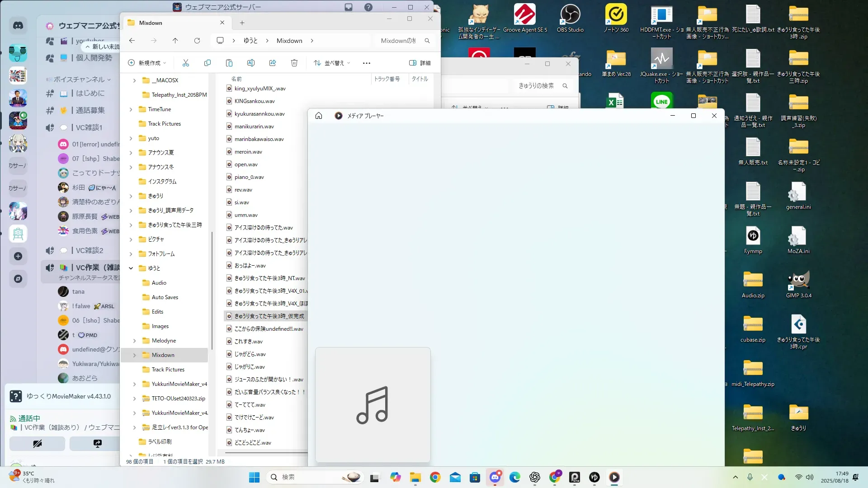Select おっはよー.wav file
This screenshot has width=868, height=488.
[x=250, y=266]
